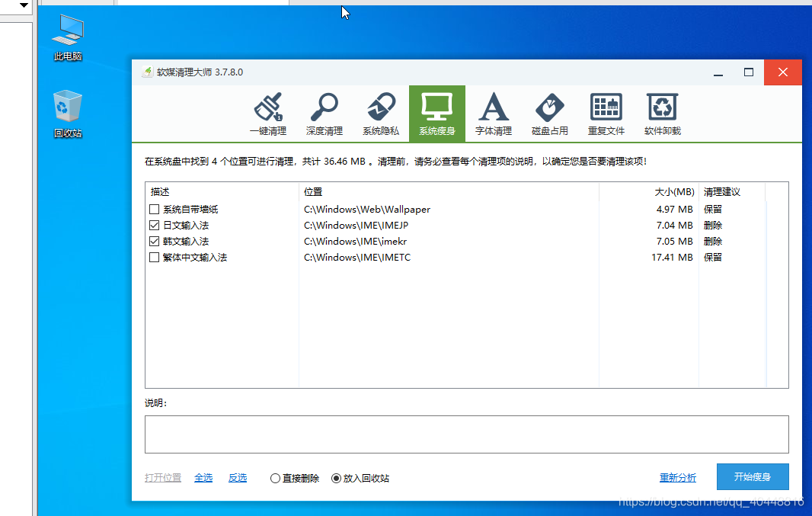
Task: Maximize the 软媒清理大师 window
Action: (x=749, y=72)
